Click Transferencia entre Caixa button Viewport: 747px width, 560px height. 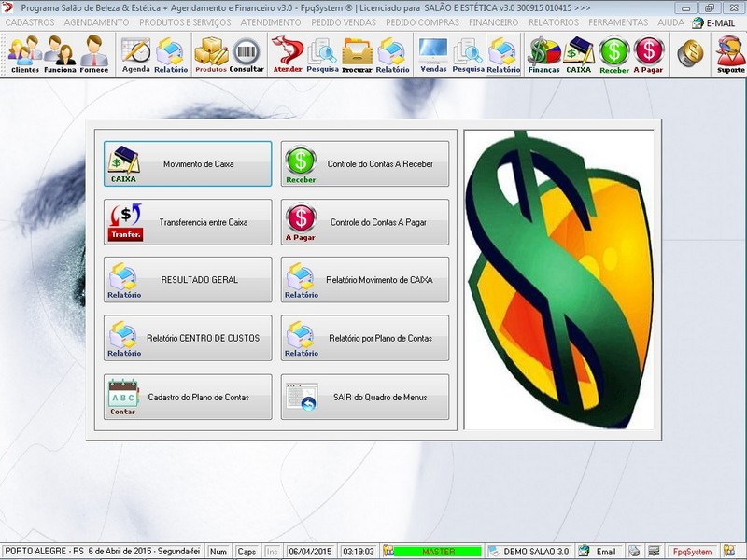(188, 222)
